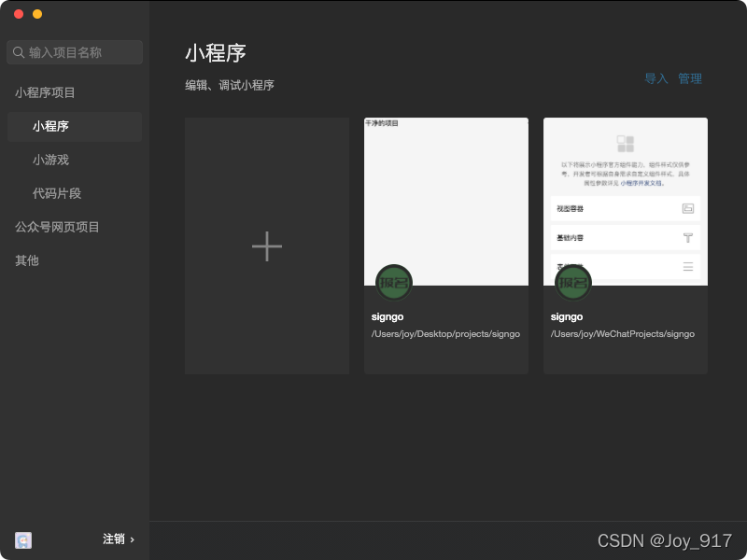
Task: Close the window with red button
Action: tap(19, 14)
